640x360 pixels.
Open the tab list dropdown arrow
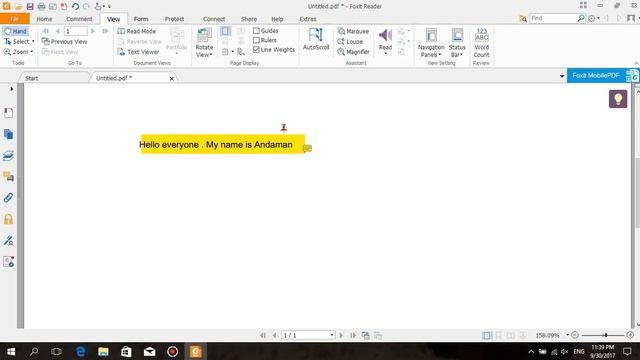tap(562, 76)
